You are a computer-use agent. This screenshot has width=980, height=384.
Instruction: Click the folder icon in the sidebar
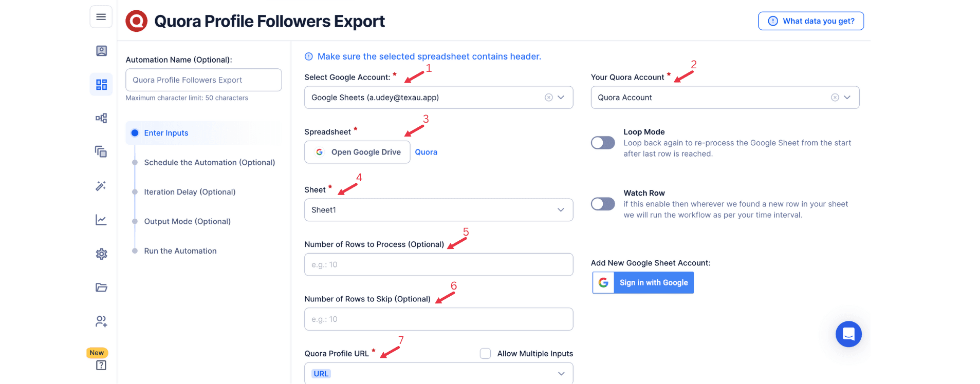[x=101, y=287]
